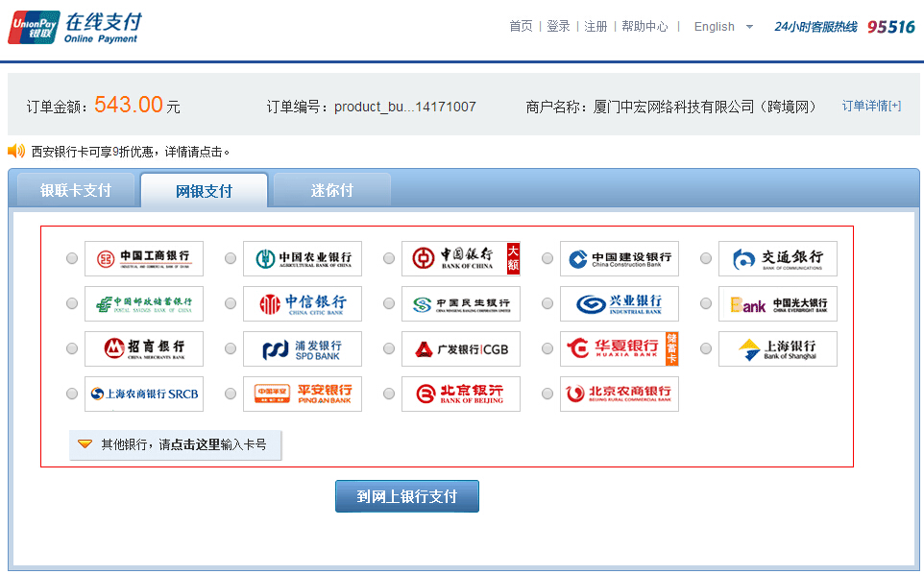Select the radio button for 北京农商银行
This screenshot has height=574, width=924.
coord(547,394)
